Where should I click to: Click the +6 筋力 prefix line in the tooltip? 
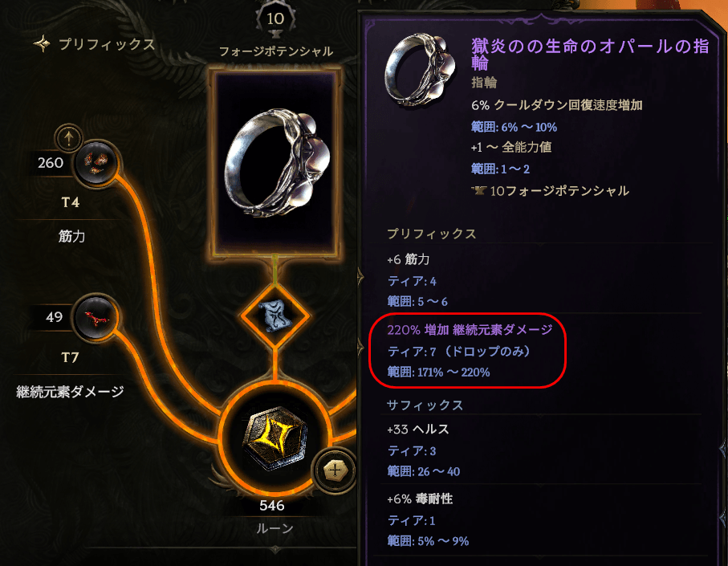click(408, 259)
